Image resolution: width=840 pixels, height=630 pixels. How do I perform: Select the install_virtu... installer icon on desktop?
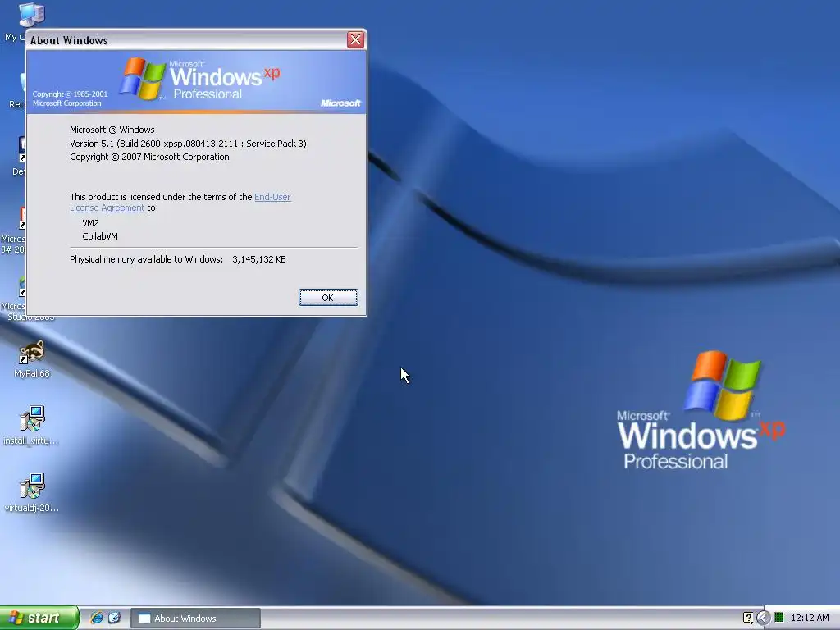coord(32,426)
